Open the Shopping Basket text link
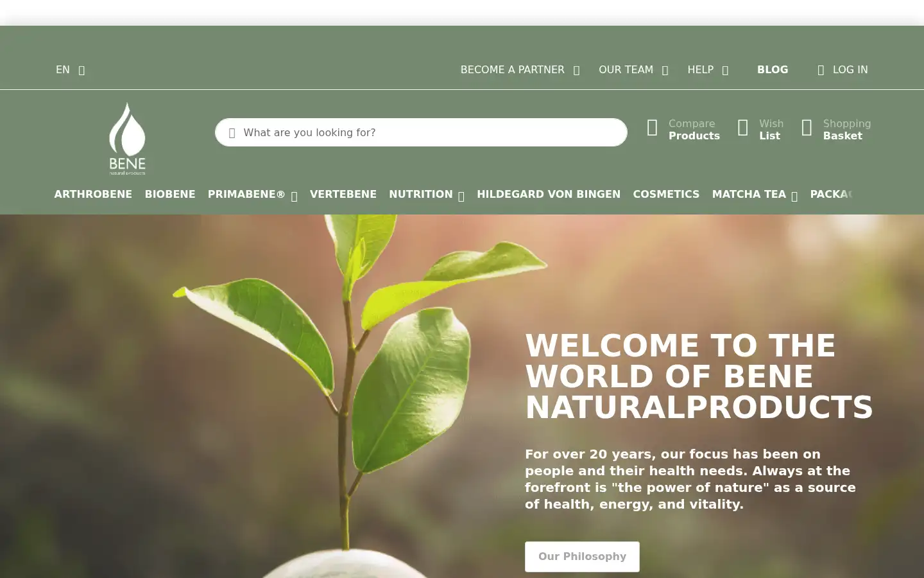The width and height of the screenshot is (924, 578). (x=847, y=130)
